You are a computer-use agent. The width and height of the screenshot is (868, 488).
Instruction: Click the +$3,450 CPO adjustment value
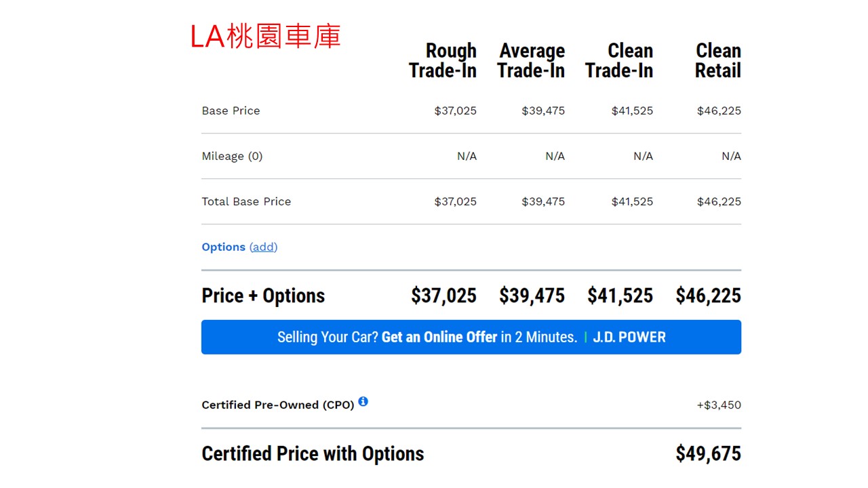click(x=719, y=405)
